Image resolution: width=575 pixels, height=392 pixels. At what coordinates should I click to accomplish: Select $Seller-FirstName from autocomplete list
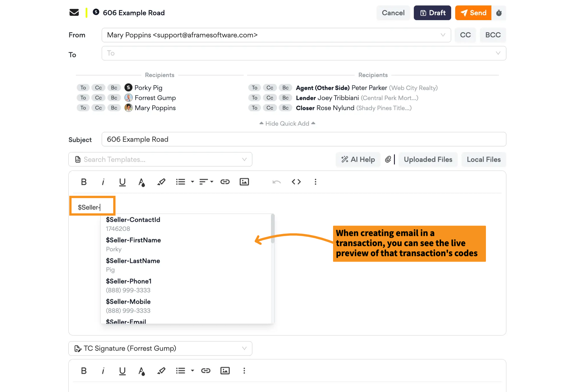[133, 240]
